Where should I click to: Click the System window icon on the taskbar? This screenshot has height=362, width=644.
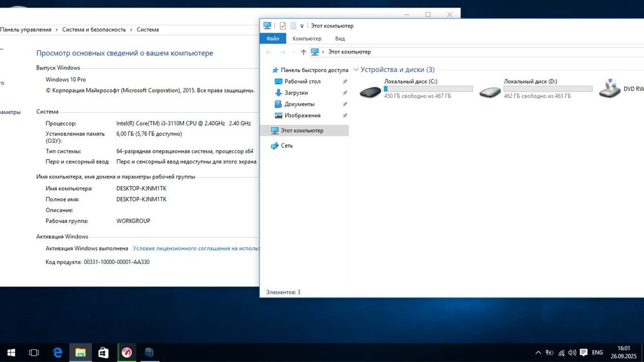point(149,352)
